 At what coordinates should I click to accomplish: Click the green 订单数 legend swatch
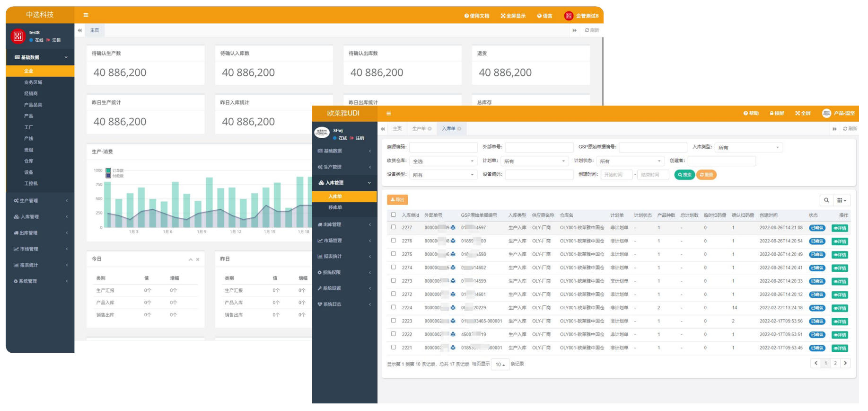(108, 170)
